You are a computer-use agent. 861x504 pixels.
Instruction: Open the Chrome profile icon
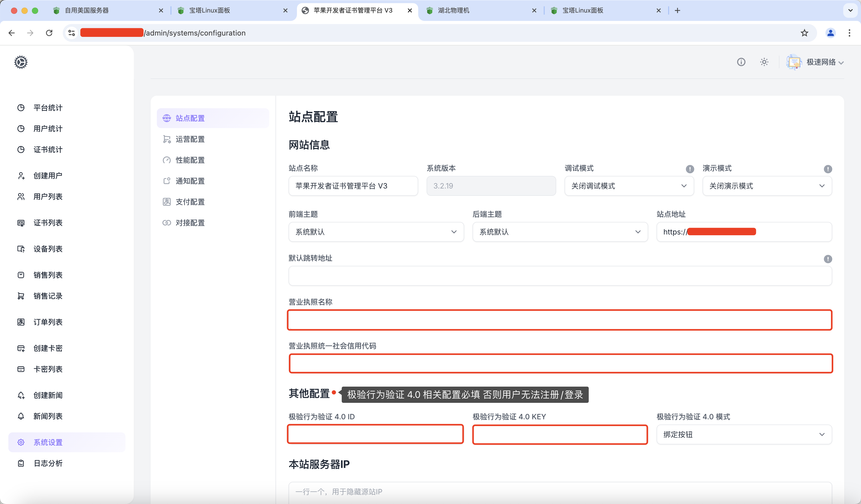click(x=830, y=33)
